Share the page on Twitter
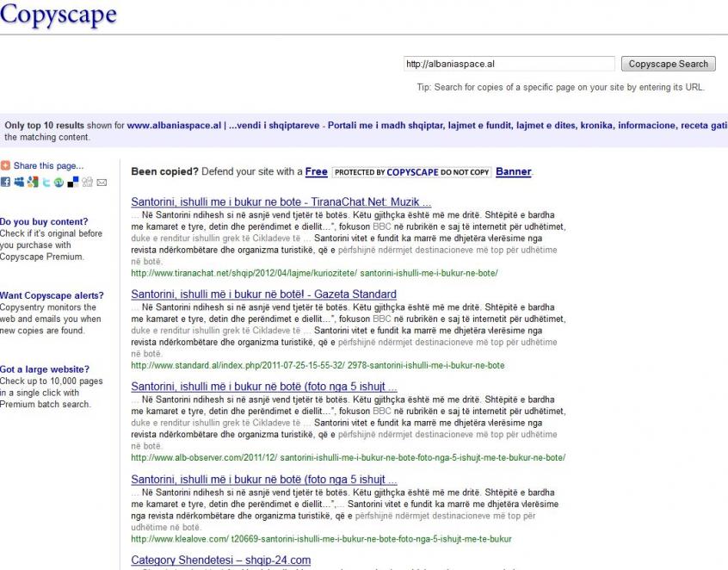Screen dimensions: 728x570 coord(46,182)
